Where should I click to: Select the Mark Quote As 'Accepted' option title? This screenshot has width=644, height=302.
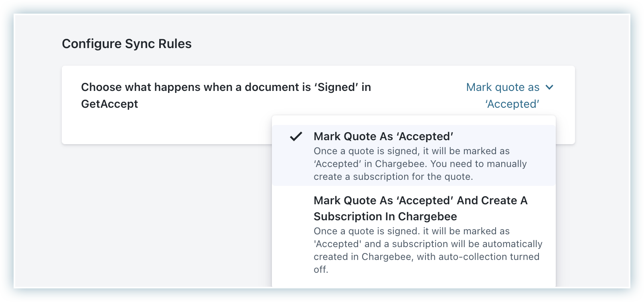click(383, 137)
